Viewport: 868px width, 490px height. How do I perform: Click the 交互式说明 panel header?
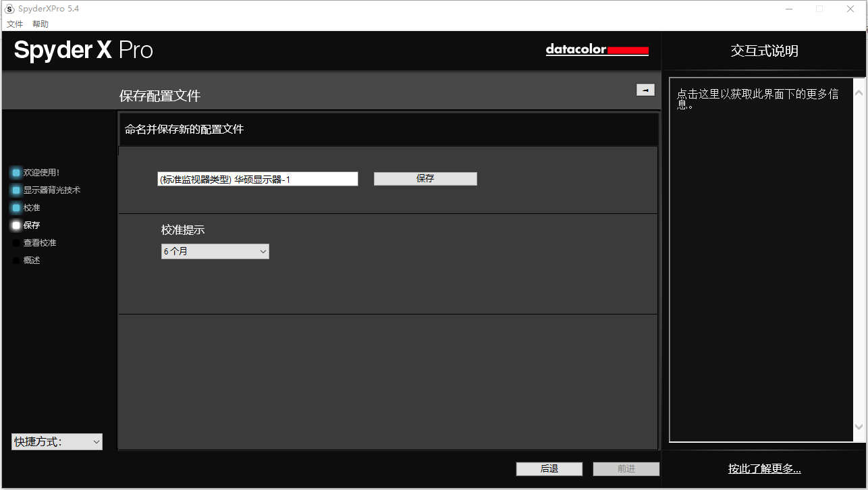point(765,51)
